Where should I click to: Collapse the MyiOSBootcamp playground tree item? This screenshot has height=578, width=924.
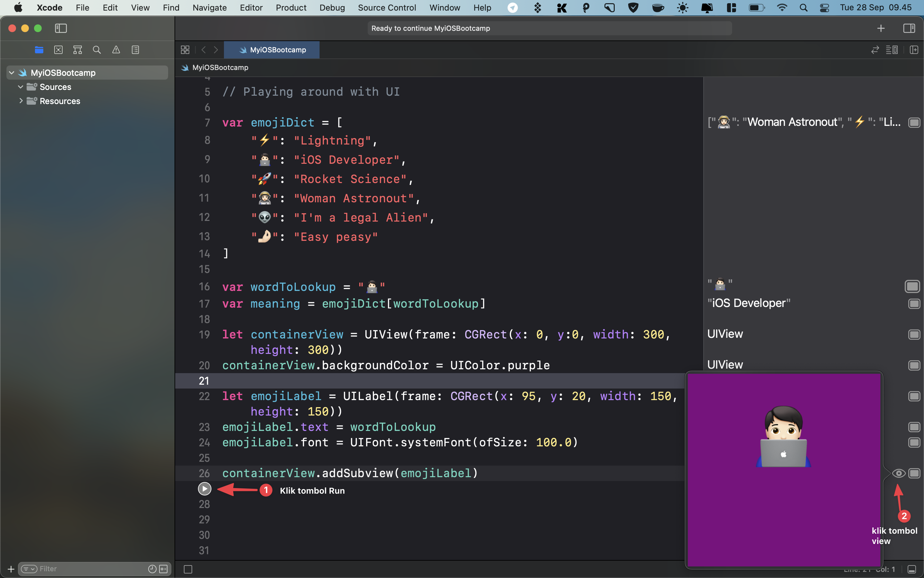(12, 73)
